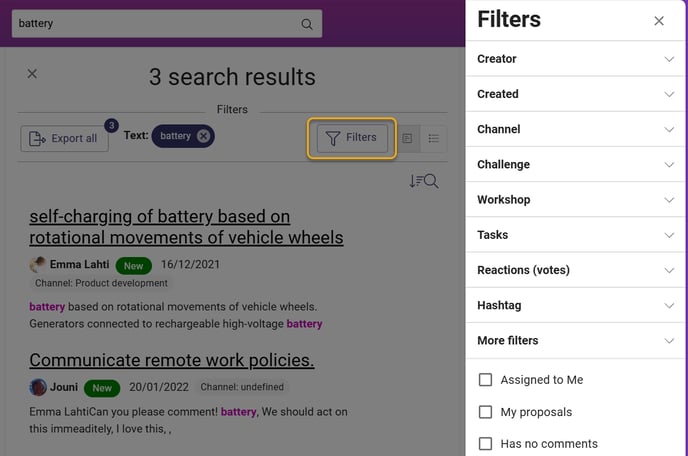688x456 pixels.
Task: Enable the My proposals checkbox
Action: tap(485, 412)
